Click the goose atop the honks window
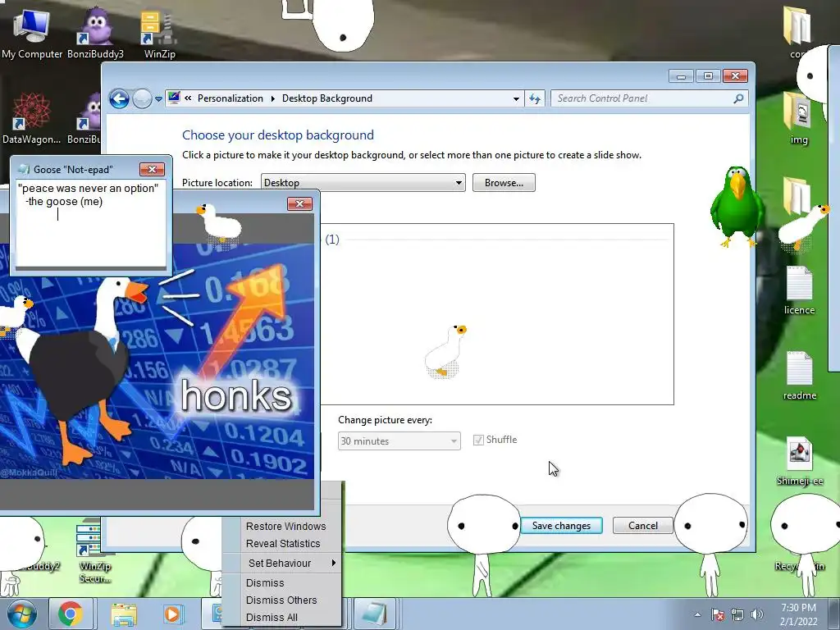 coord(218,224)
